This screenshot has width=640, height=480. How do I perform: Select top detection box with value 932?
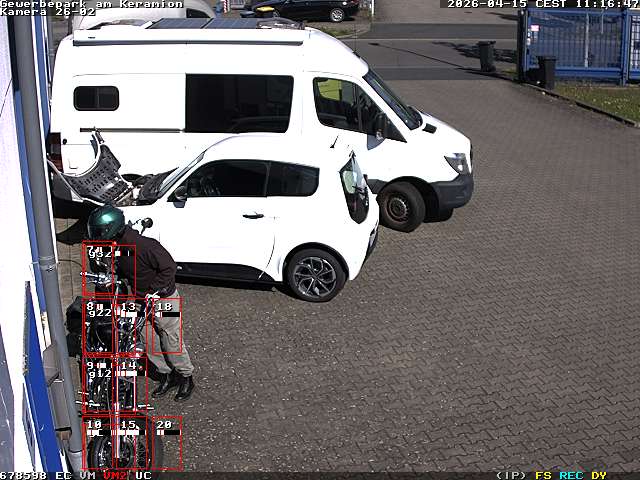(108, 268)
